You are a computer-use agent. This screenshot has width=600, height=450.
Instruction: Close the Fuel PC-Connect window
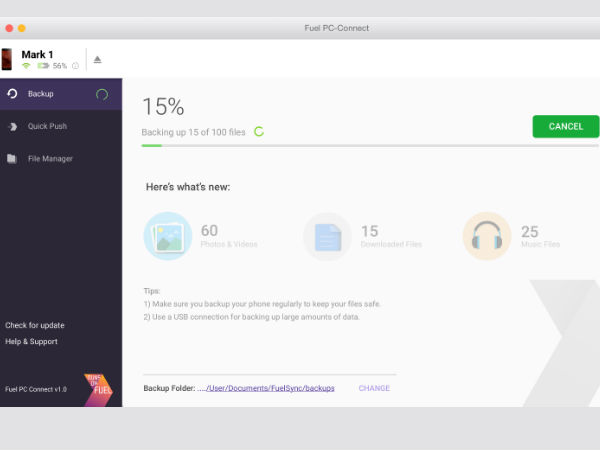9,28
